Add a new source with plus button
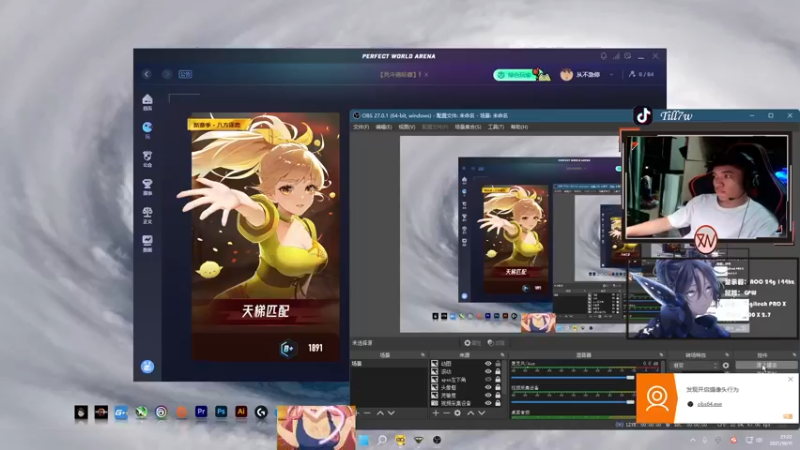The height and width of the screenshot is (450, 800). pos(436,413)
